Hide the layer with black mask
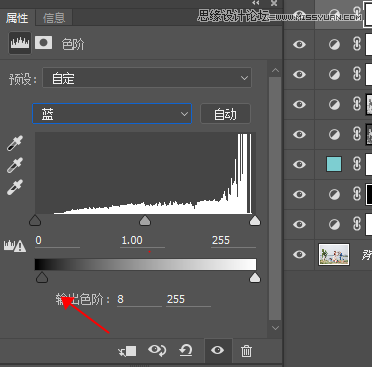The image size is (372, 367). pyautogui.click(x=299, y=194)
